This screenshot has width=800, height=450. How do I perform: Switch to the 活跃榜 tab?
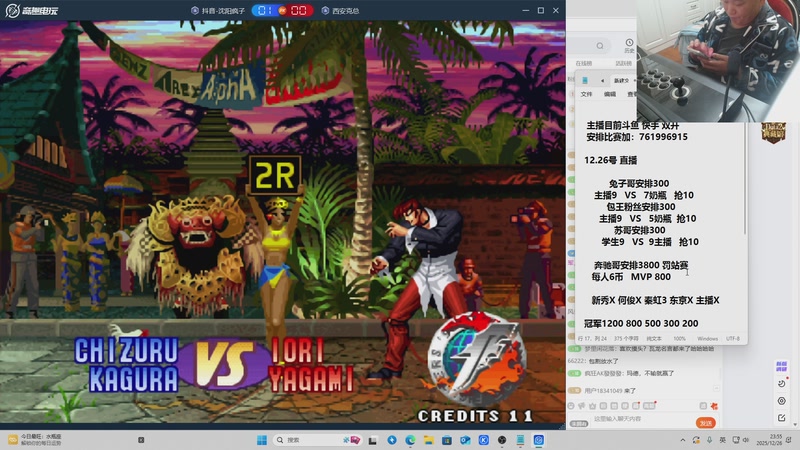(x=623, y=63)
